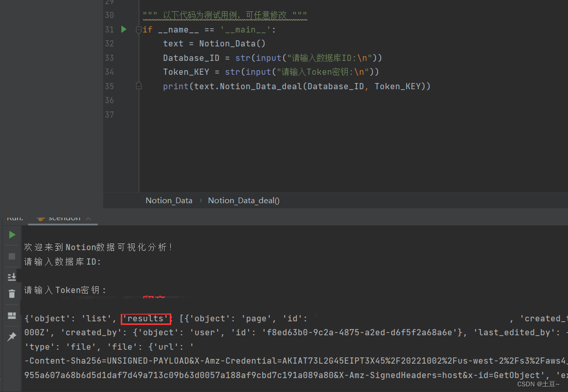Click line number 33 in gutter
568x392 pixels.
pyautogui.click(x=109, y=58)
